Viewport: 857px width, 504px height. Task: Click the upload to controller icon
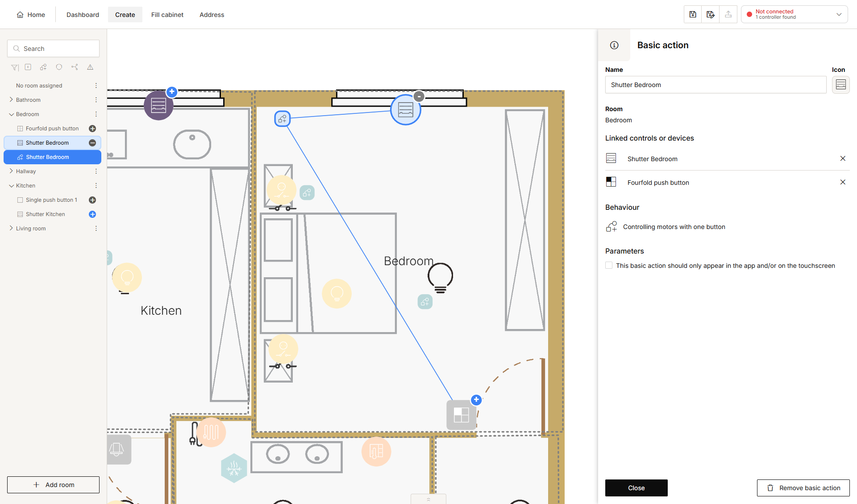[x=728, y=14]
